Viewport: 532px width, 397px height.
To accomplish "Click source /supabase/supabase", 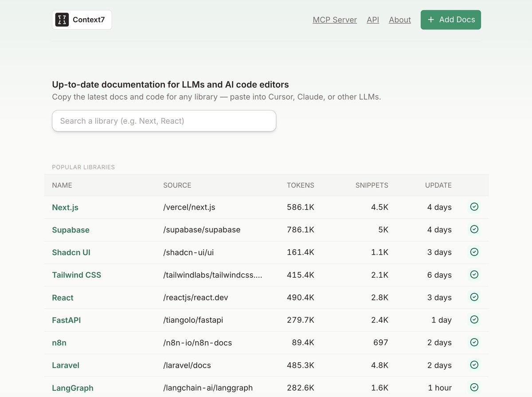I will (202, 230).
